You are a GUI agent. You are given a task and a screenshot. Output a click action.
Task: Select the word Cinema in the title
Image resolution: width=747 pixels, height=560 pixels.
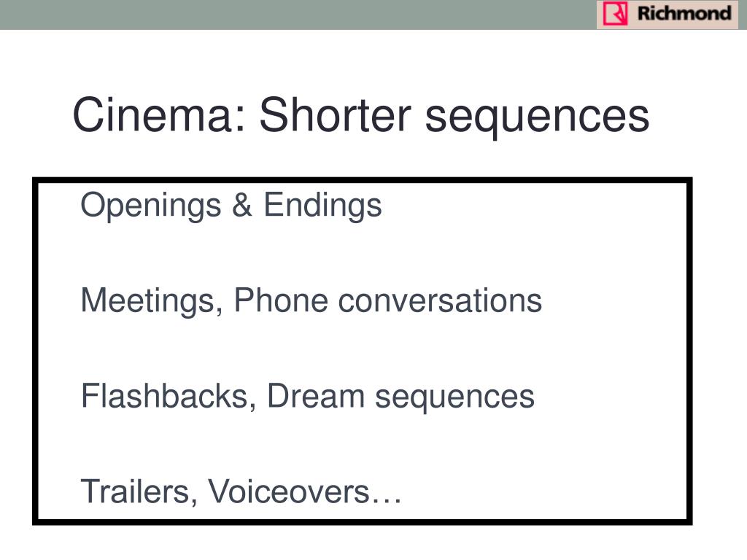pyautogui.click(x=159, y=114)
